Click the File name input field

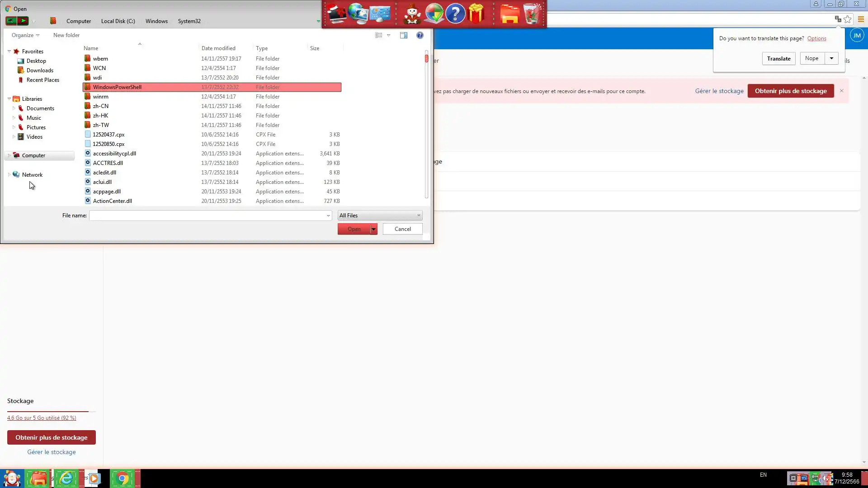(208, 216)
